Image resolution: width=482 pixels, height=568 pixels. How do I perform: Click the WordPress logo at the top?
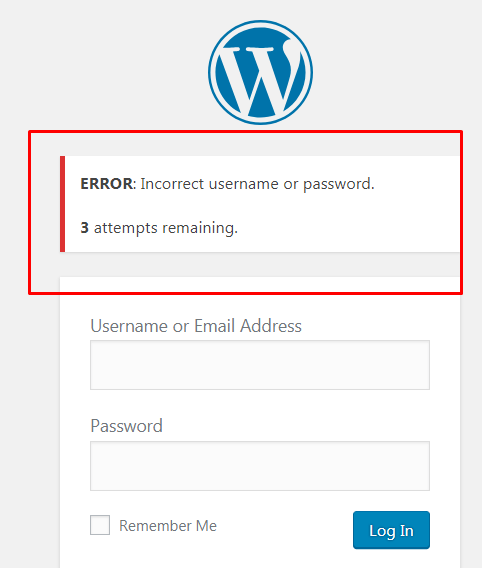click(260, 72)
